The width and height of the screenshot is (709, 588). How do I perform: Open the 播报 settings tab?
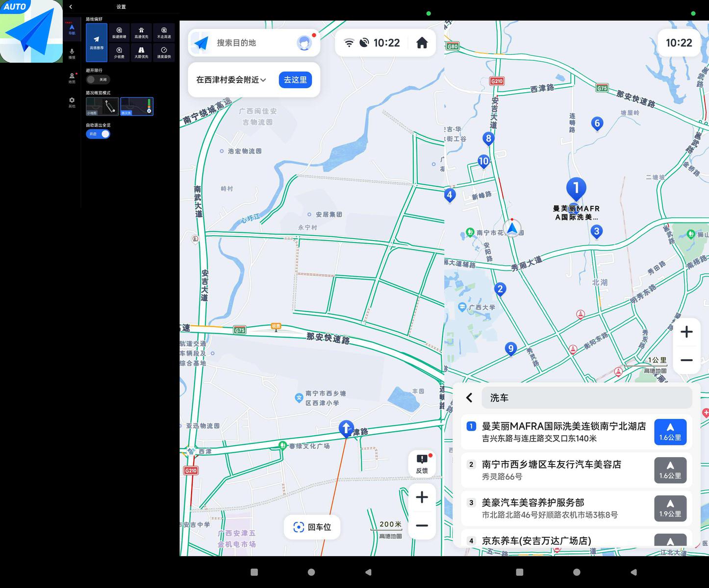pos(72,53)
